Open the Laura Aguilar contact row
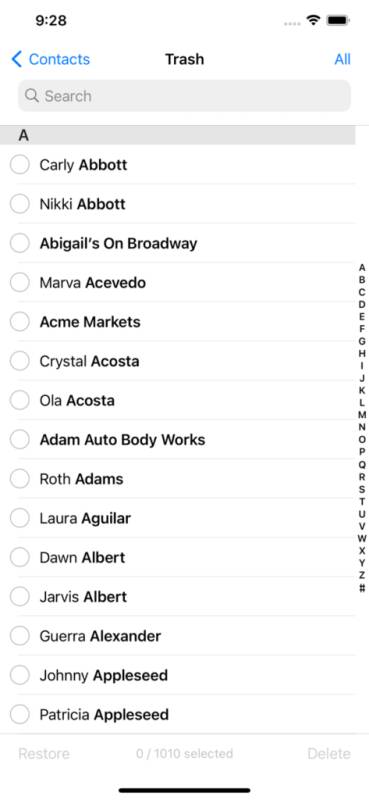369x800 pixels. tap(184, 518)
